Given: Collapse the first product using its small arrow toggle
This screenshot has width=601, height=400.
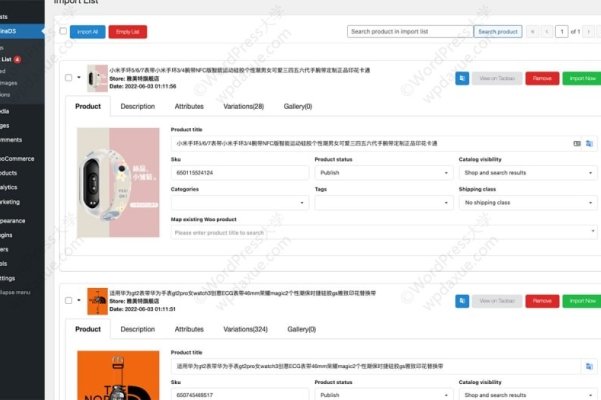Looking at the screenshot, I should [x=79, y=77].
